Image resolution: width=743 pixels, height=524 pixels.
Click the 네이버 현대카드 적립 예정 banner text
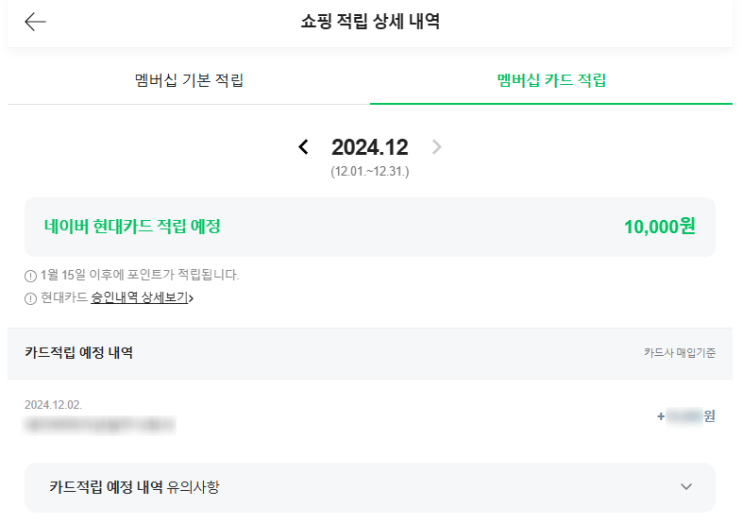tap(132, 226)
